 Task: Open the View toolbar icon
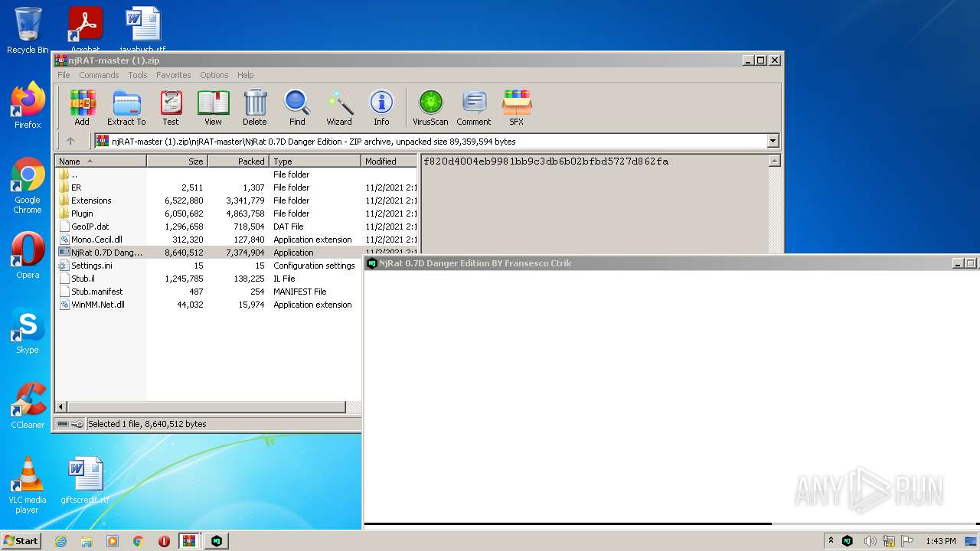(213, 108)
